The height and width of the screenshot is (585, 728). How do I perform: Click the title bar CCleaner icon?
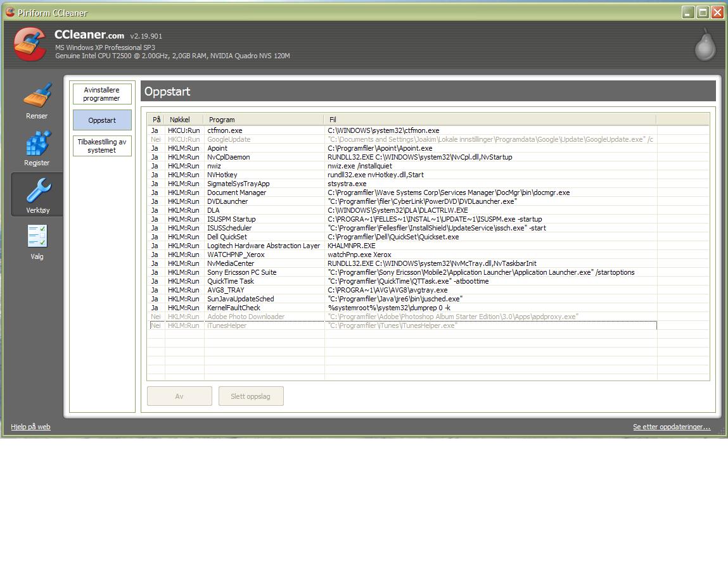10,12
